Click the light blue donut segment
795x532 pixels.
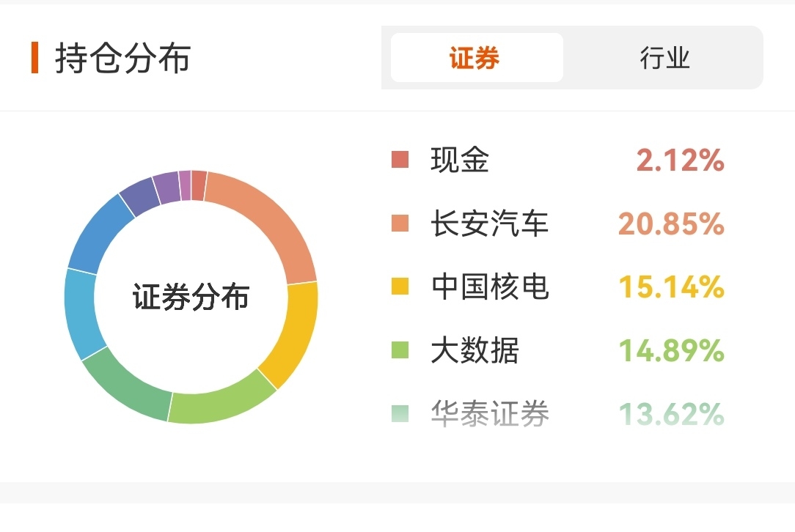tap(82, 314)
